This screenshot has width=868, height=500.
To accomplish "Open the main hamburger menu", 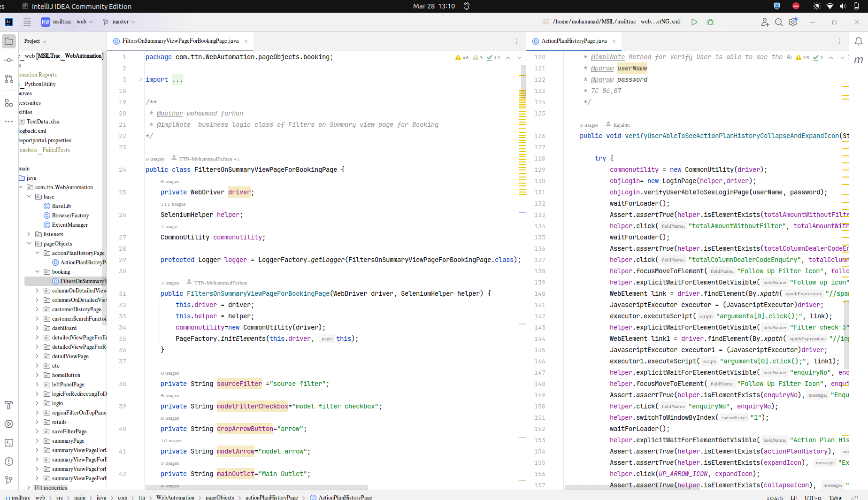I will (27, 22).
